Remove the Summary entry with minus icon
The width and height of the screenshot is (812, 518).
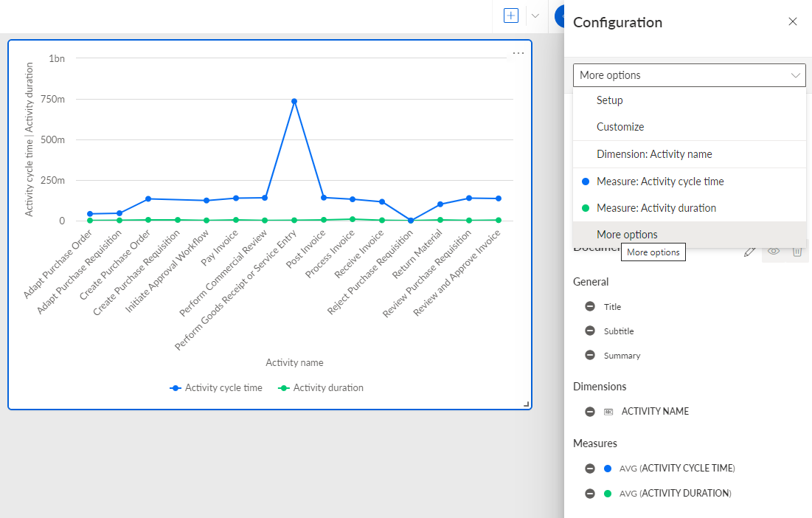(590, 355)
